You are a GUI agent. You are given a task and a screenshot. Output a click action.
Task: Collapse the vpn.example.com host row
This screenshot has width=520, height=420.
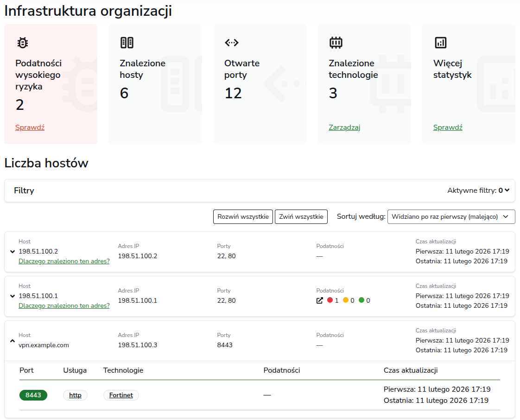(x=12, y=341)
